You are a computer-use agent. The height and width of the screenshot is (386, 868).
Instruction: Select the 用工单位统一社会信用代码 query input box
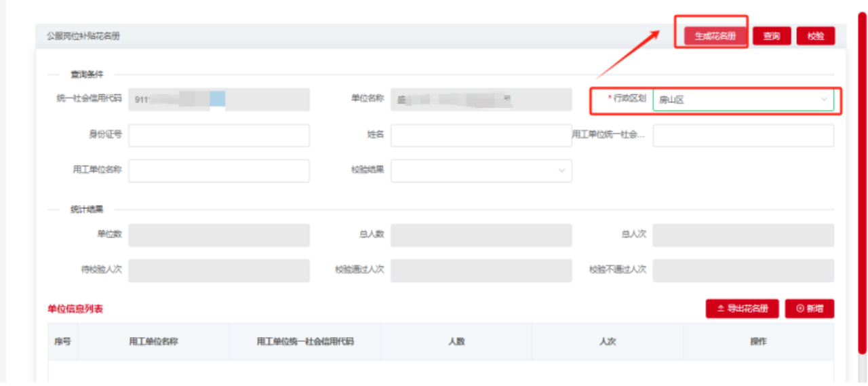(743, 135)
